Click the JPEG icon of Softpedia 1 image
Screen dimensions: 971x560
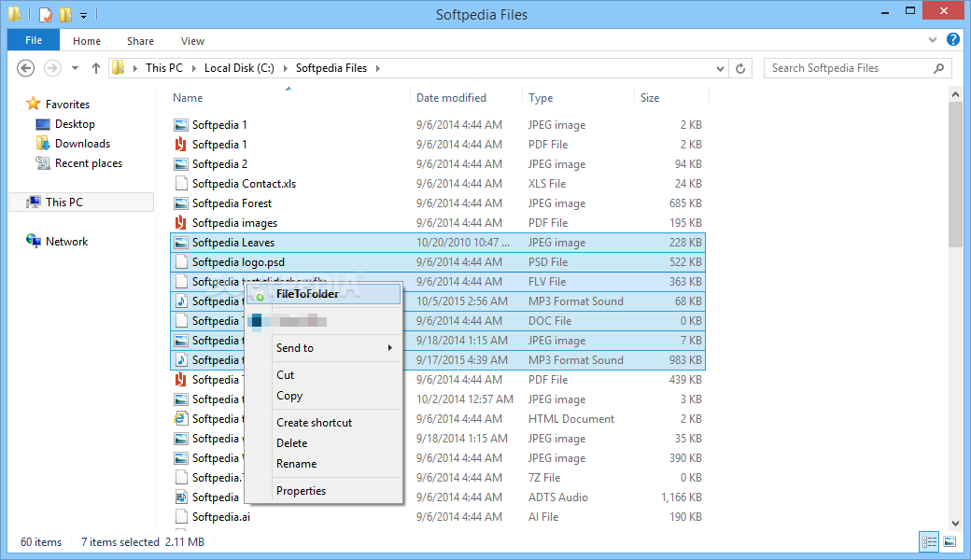[181, 125]
